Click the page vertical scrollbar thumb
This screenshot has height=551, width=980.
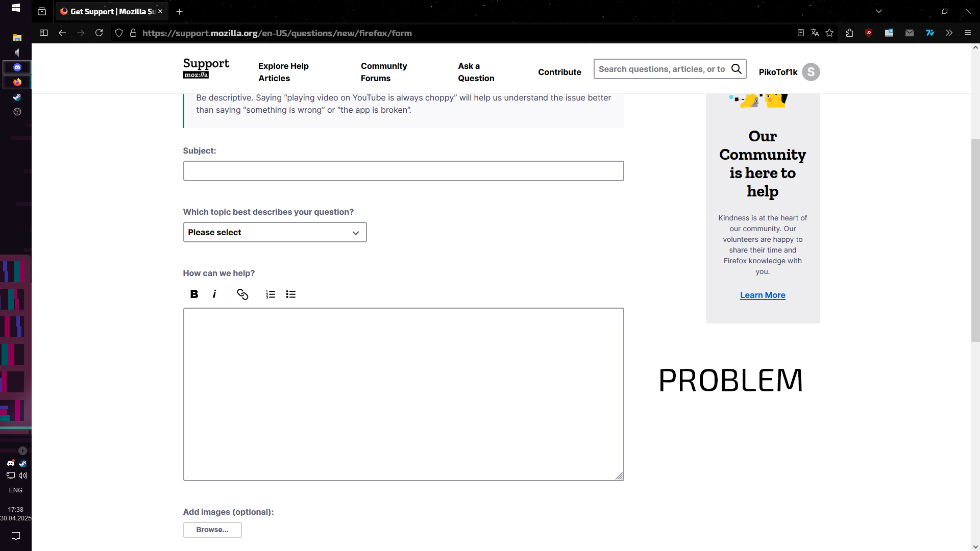pyautogui.click(x=975, y=240)
